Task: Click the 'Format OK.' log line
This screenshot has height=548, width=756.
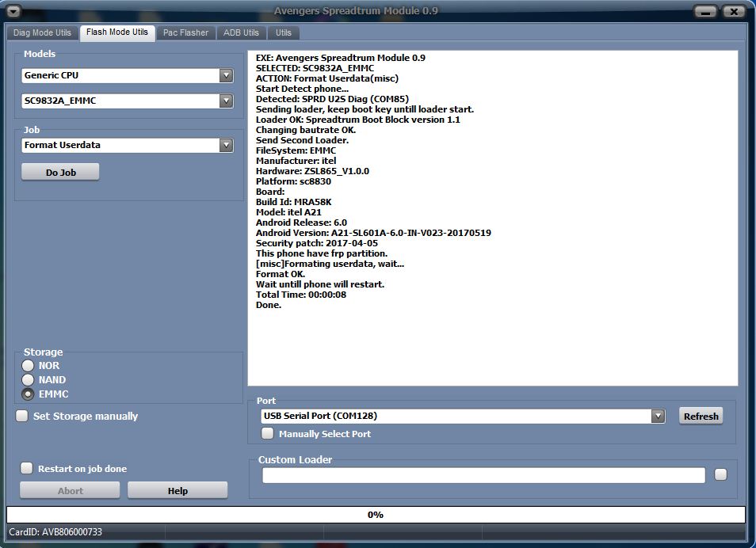Action: click(x=280, y=274)
